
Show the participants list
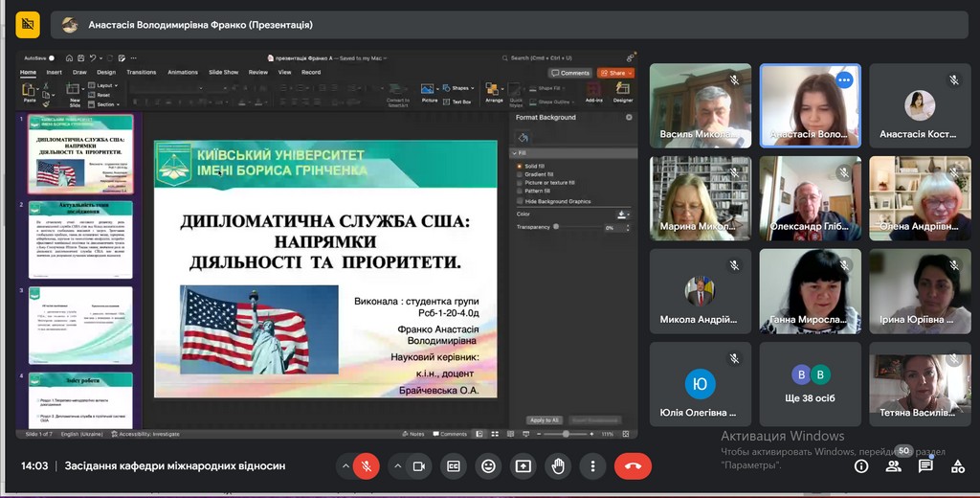pyautogui.click(x=893, y=466)
